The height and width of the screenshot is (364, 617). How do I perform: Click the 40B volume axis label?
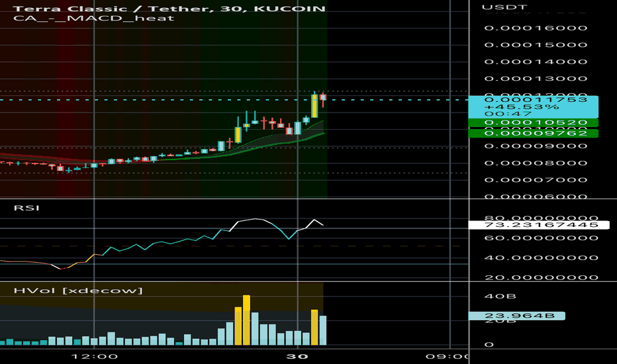(500, 296)
